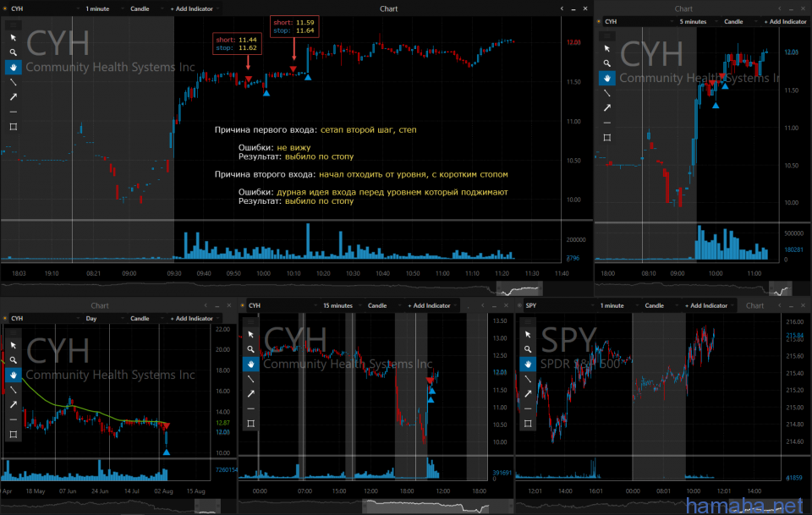Choose the rectangle tool in CYH 15 minutes chart
812x515 pixels.
tap(250, 424)
